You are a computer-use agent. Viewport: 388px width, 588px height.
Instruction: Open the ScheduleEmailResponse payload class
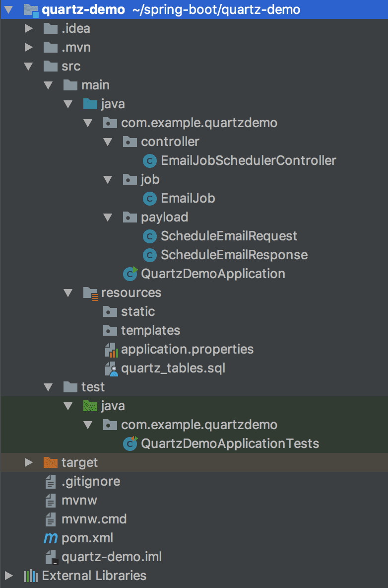[x=149, y=255]
